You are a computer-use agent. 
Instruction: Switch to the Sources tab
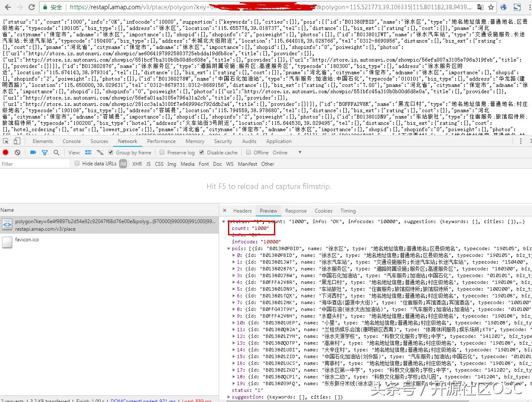[99, 141]
